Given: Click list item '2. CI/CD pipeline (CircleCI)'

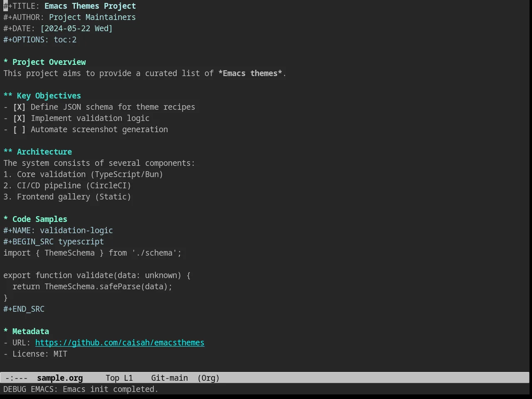Looking at the screenshot, I should [x=67, y=186].
